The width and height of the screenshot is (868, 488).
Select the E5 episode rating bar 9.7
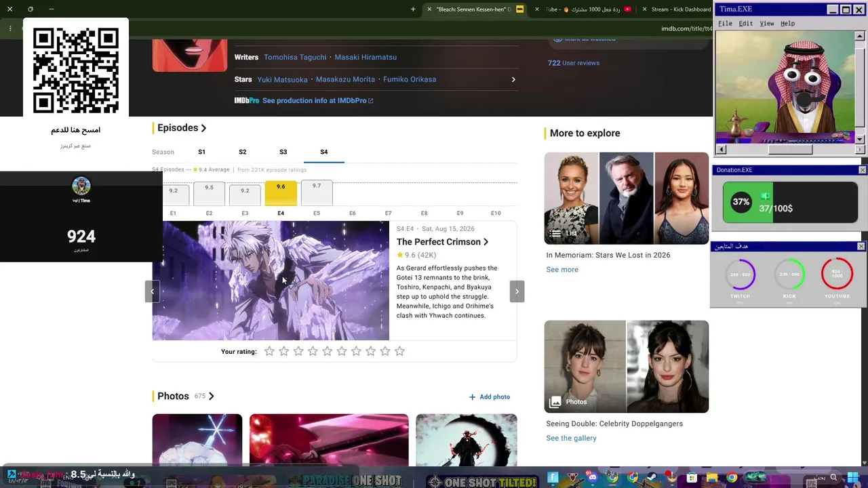(317, 192)
